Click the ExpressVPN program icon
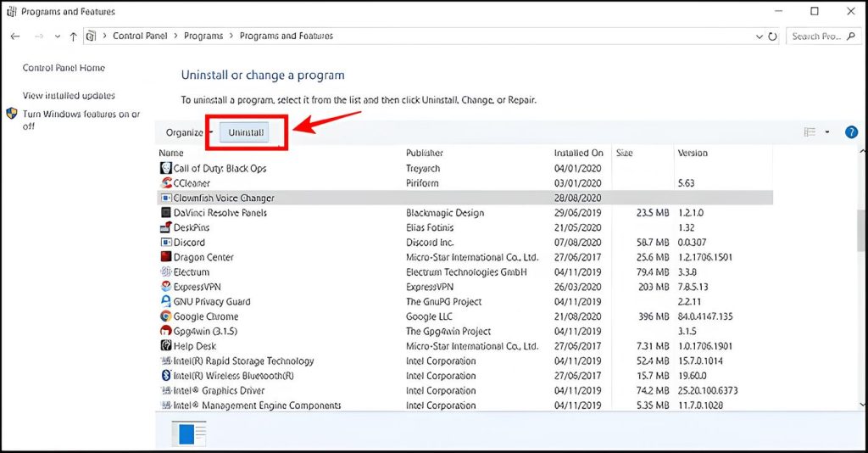Image resolution: width=868 pixels, height=453 pixels. [x=166, y=287]
